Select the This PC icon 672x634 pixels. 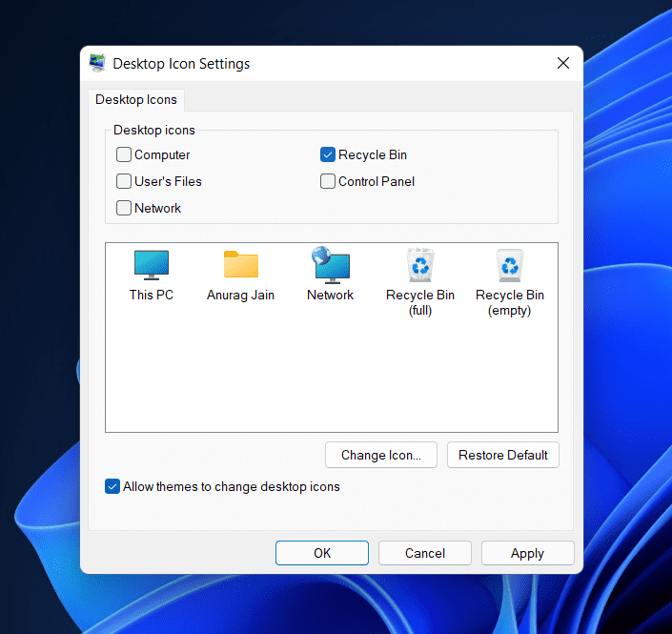coord(152,265)
